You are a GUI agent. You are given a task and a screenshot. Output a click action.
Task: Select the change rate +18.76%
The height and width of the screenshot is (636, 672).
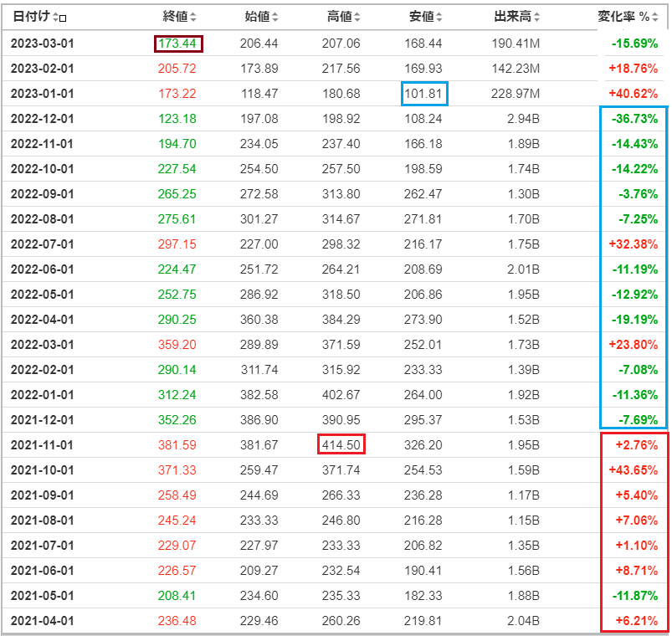[x=634, y=69]
